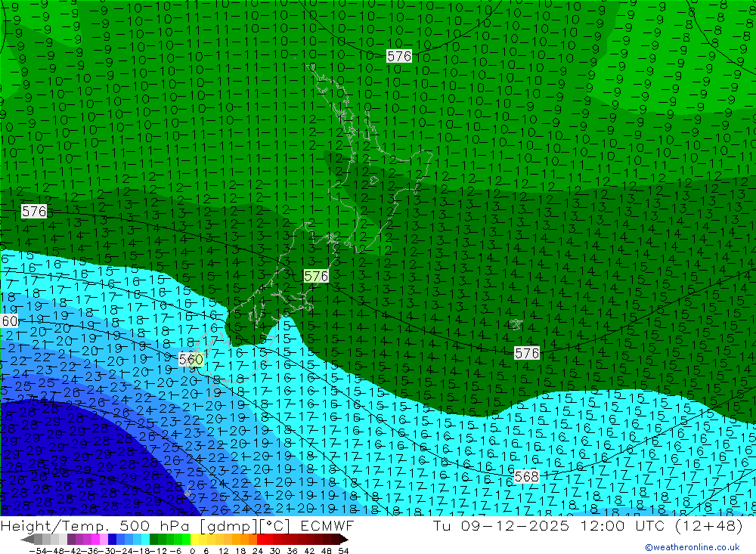The height and width of the screenshot is (554, 756).
Task: Click the 568 contour label
Action: pos(526,477)
